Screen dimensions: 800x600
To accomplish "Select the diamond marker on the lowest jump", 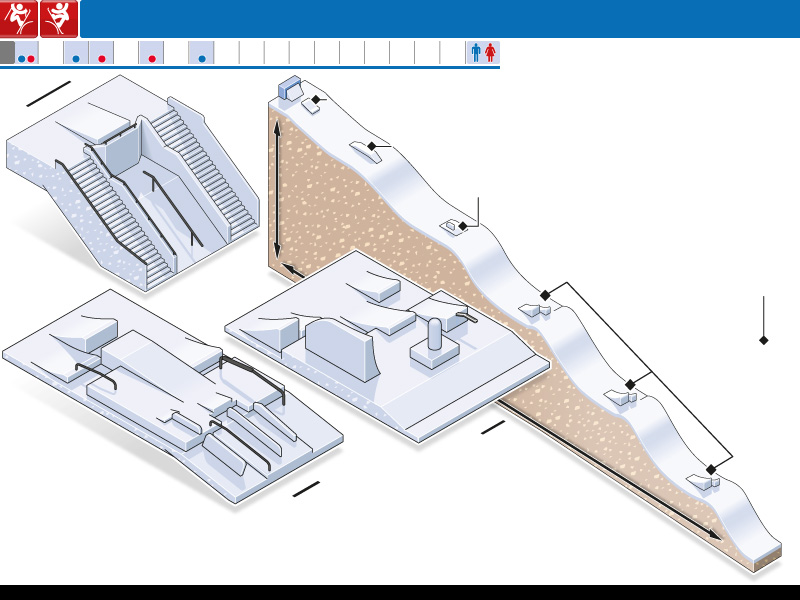I will 711,469.
